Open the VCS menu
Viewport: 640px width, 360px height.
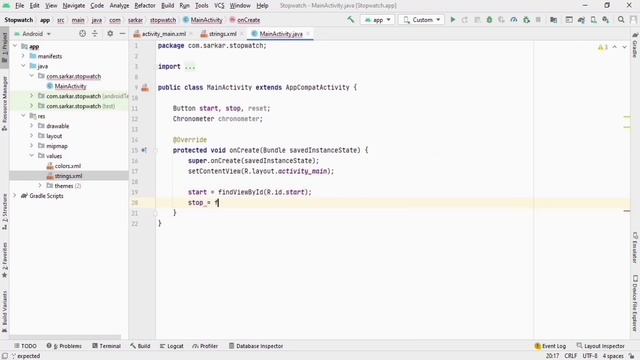pyautogui.click(x=219, y=6)
